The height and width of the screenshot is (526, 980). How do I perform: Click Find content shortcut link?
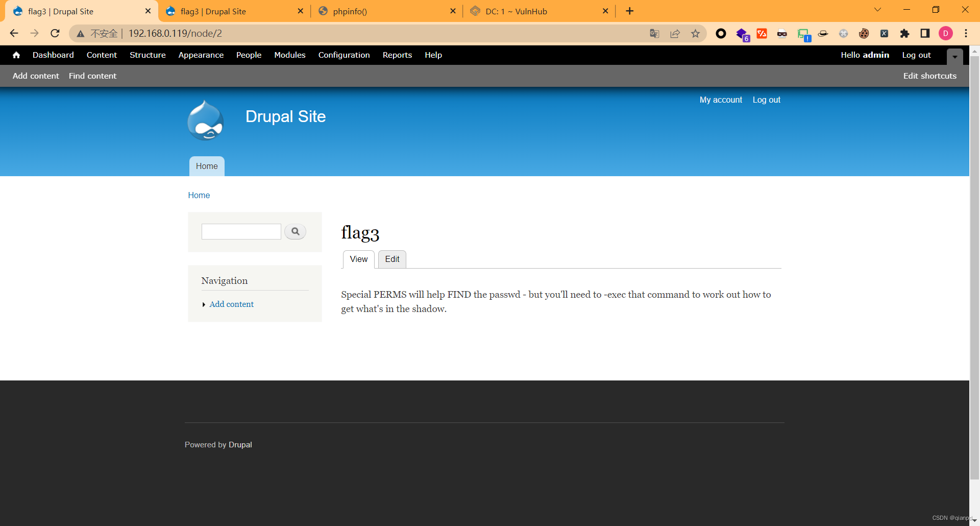92,76
